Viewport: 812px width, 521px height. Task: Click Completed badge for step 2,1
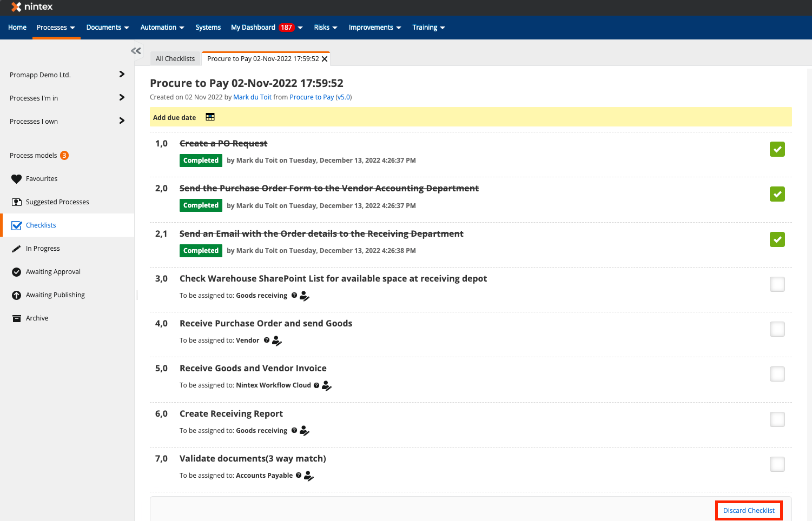click(x=201, y=251)
